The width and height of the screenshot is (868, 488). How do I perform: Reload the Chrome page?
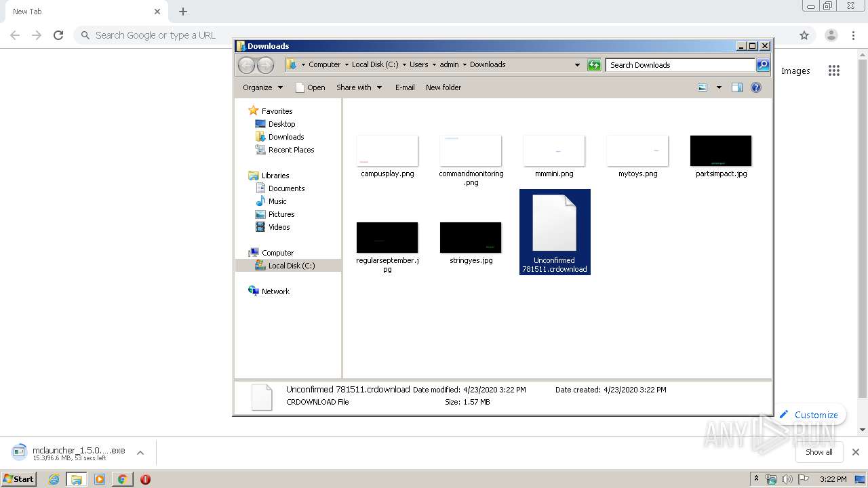point(58,35)
